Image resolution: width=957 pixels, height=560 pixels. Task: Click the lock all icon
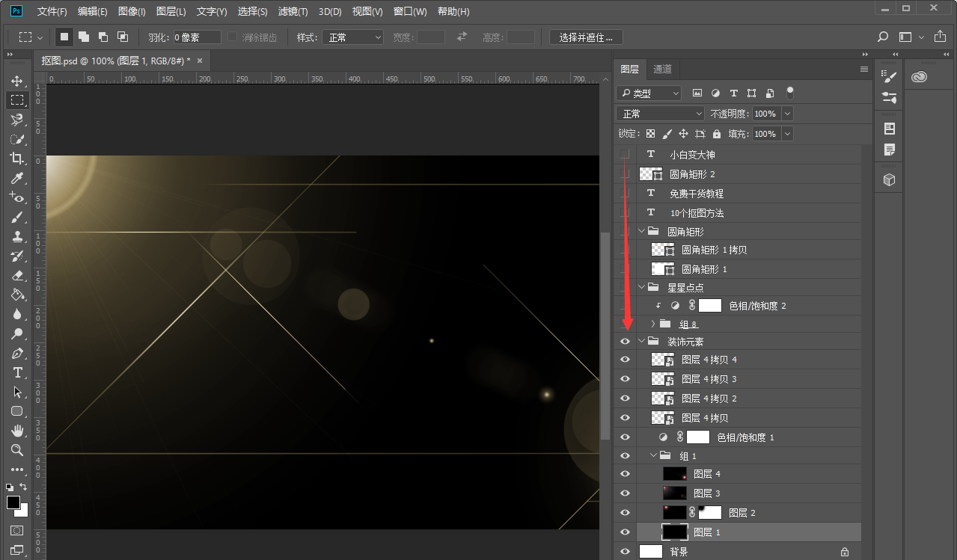(x=717, y=134)
